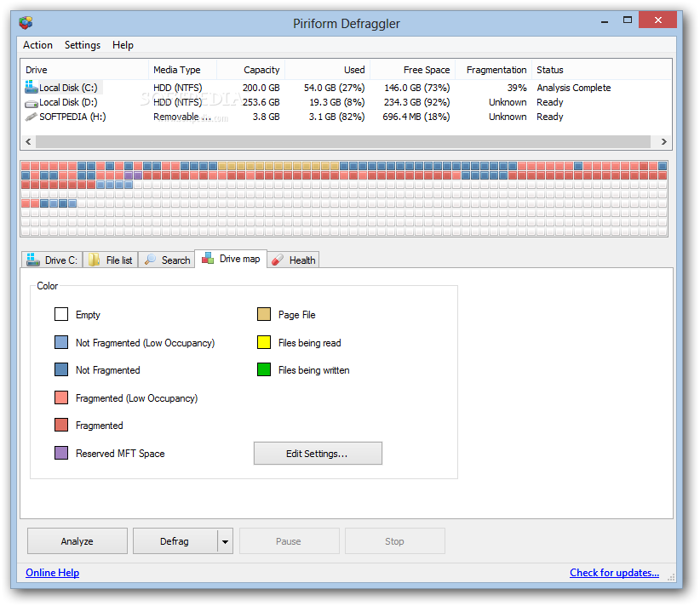Click the 234.3 GB (92%) free space cell
Viewport: 700px width, 606px height.
click(417, 102)
